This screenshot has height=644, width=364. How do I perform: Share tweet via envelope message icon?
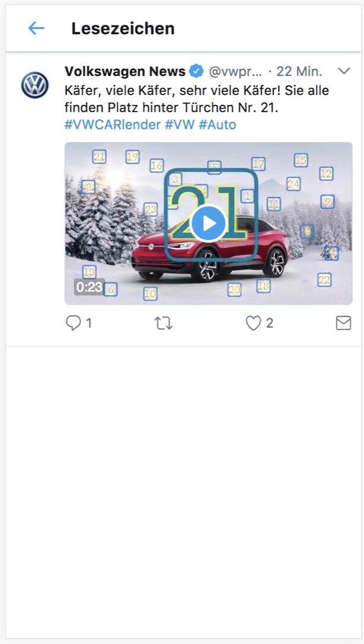343,323
